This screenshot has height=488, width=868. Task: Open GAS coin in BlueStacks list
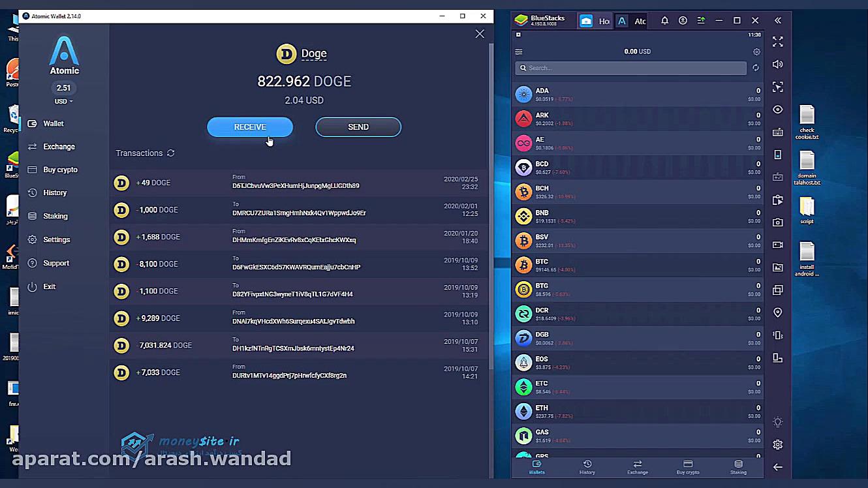(x=638, y=436)
